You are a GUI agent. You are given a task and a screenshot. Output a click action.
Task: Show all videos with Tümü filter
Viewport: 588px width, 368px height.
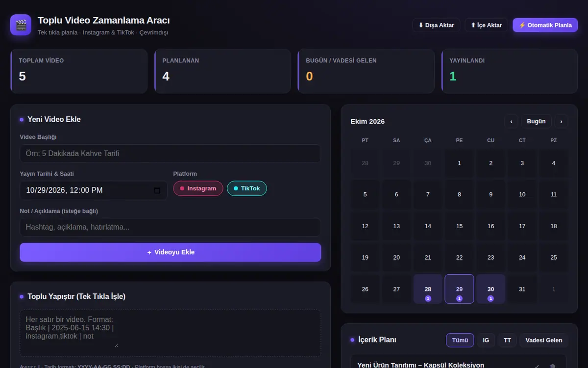460,340
